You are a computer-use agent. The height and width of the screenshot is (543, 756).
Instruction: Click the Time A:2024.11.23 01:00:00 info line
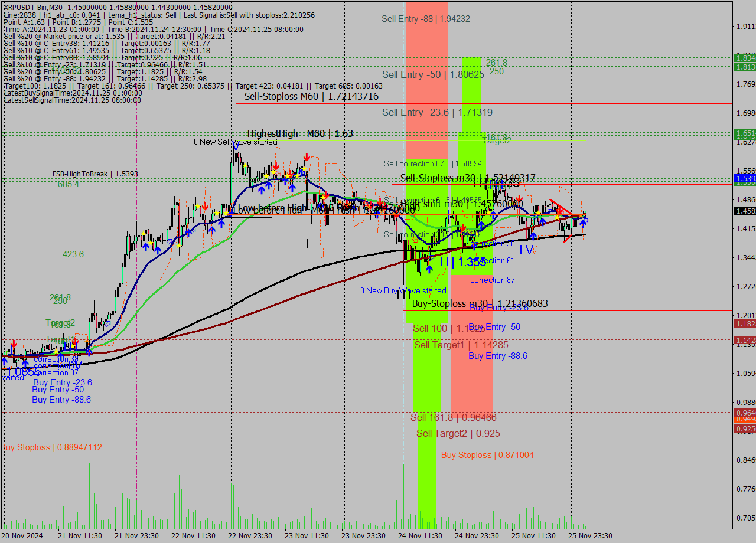click(x=153, y=30)
